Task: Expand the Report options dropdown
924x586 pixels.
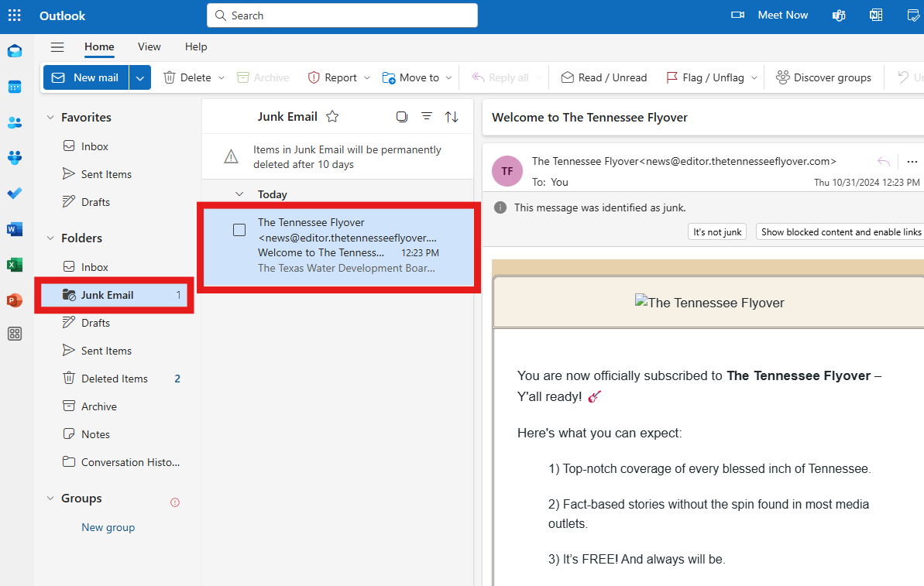Action: tap(366, 77)
